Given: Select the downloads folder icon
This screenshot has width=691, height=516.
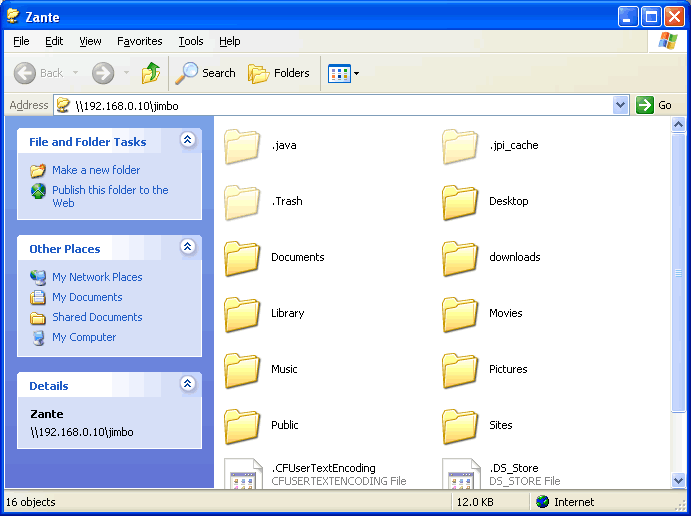Looking at the screenshot, I should 460,258.
